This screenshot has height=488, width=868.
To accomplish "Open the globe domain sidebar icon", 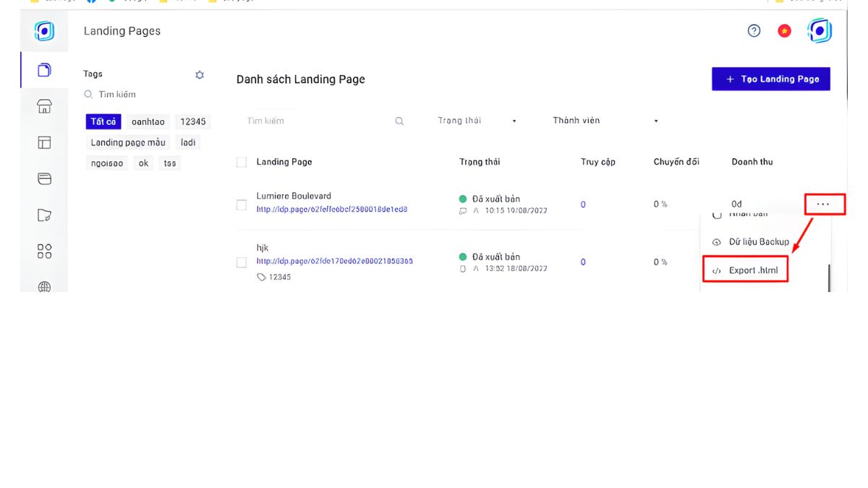I will pos(44,287).
